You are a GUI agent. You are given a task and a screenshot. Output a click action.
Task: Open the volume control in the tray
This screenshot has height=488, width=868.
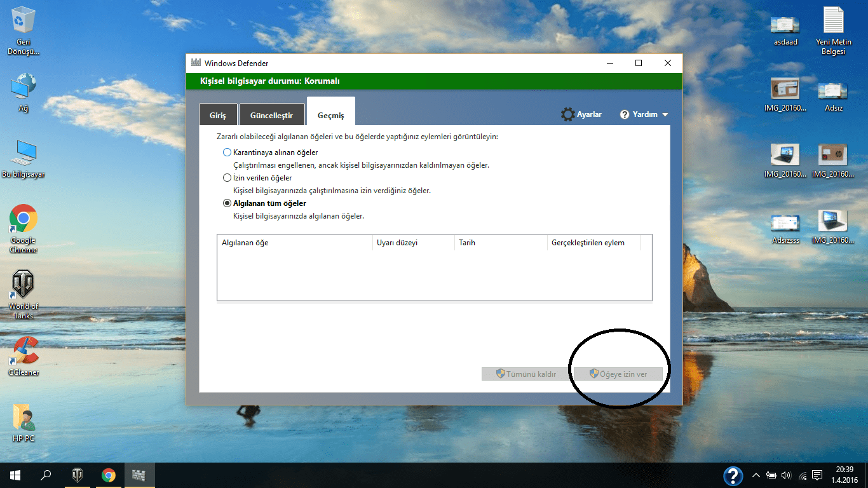pos(787,475)
